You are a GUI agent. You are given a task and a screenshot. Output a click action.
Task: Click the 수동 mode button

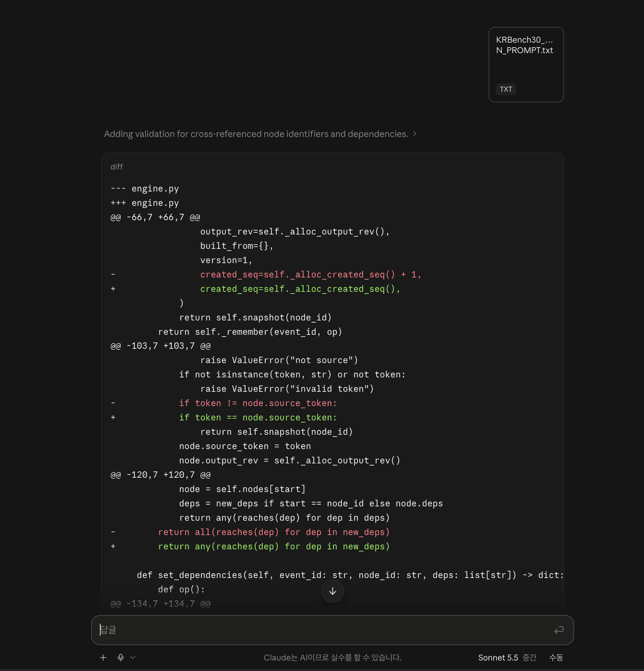pyautogui.click(x=556, y=658)
